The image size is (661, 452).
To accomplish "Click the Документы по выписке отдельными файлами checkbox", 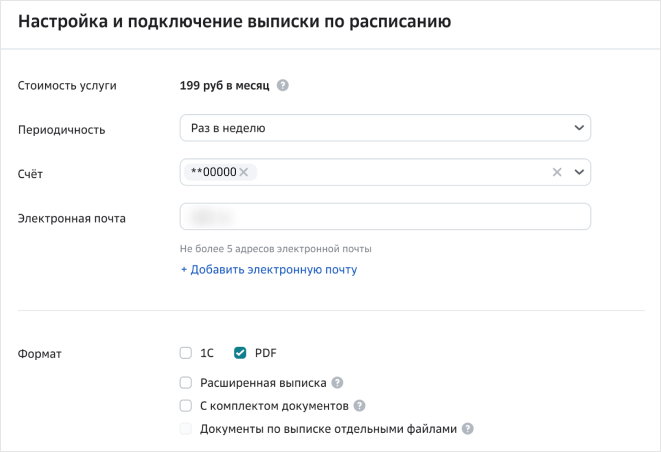I will click(185, 429).
